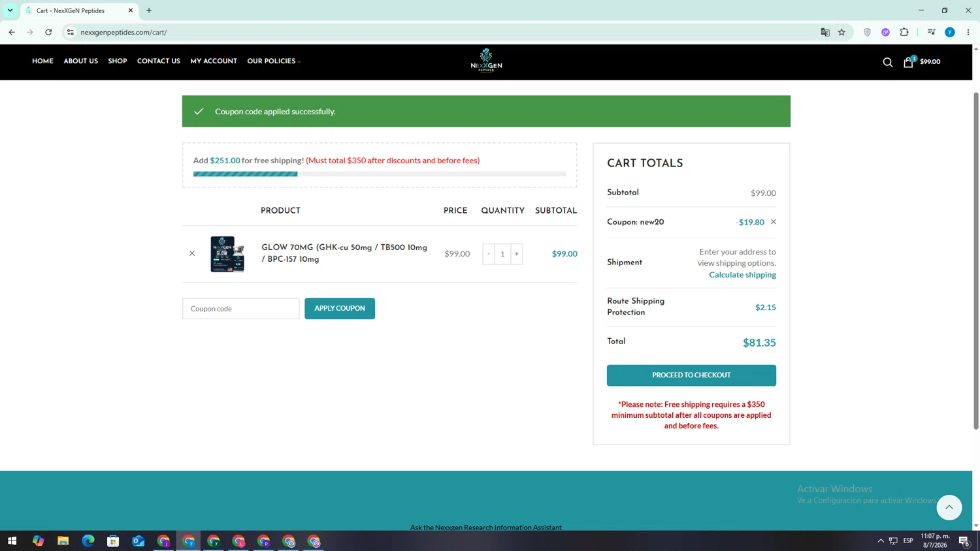Click the GLOW product thumbnail image

point(227,254)
